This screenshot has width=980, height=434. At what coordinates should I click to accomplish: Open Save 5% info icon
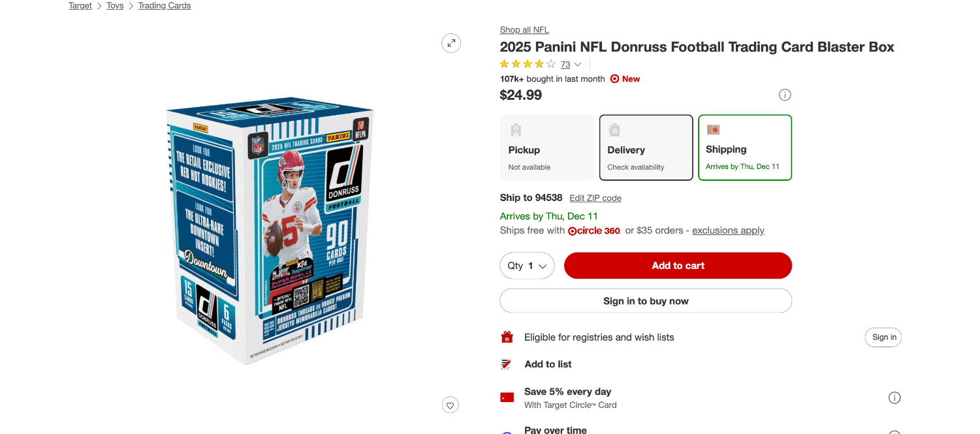tap(894, 397)
